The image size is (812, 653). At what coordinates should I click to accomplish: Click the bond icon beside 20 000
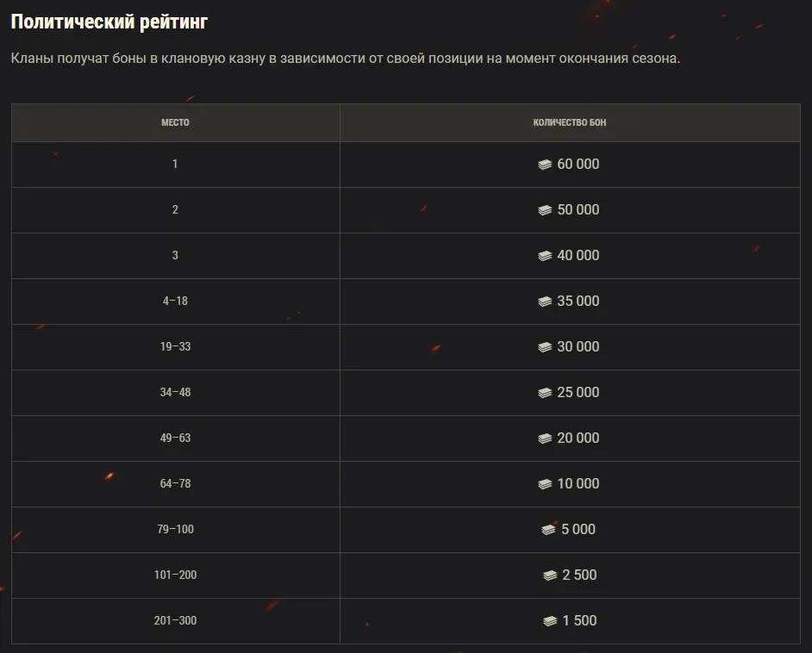545,438
